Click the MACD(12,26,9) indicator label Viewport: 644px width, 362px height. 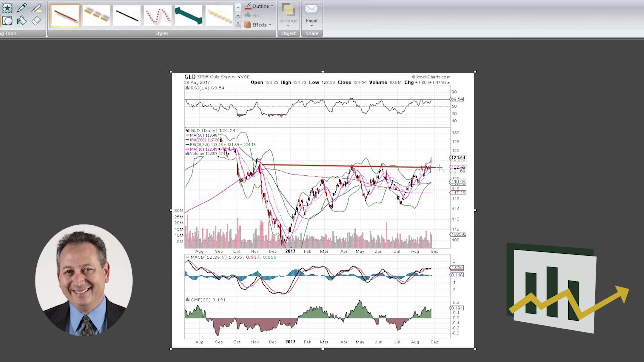click(x=209, y=257)
